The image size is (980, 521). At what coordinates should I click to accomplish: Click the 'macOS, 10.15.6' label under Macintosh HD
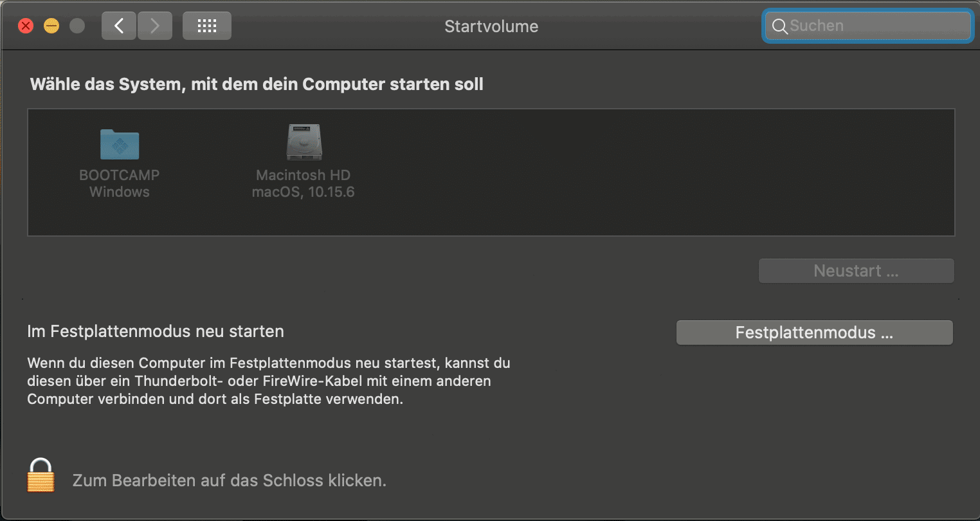tap(304, 192)
